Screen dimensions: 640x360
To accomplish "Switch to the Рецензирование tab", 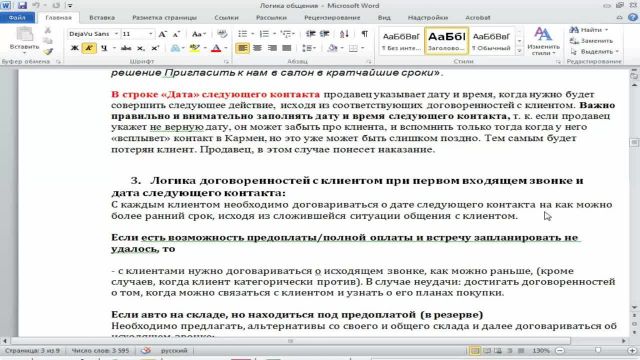I will coord(332,18).
